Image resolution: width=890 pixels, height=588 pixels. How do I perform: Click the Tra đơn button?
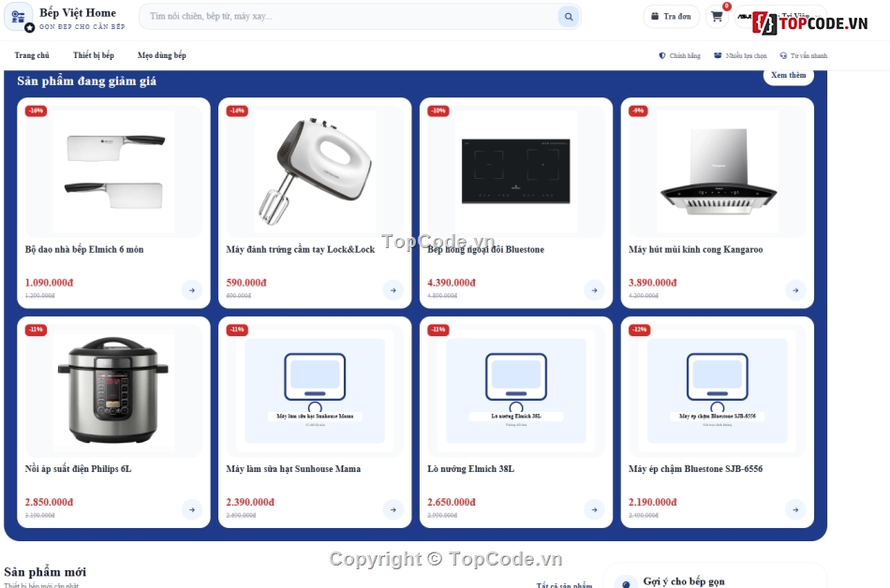[671, 17]
